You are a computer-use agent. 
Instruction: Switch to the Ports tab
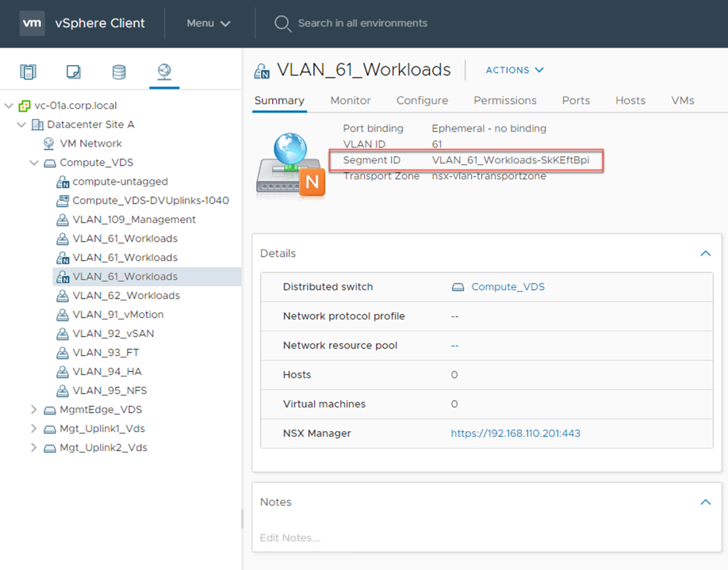point(576,101)
